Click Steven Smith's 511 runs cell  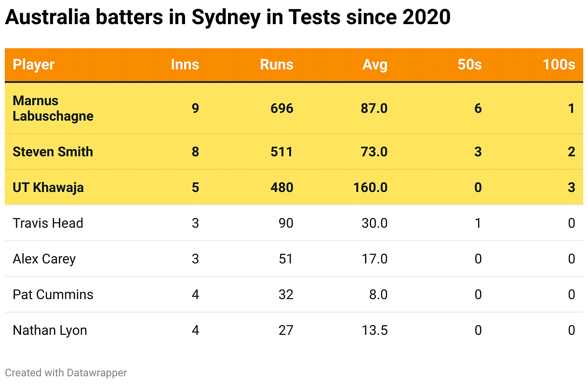(x=282, y=151)
